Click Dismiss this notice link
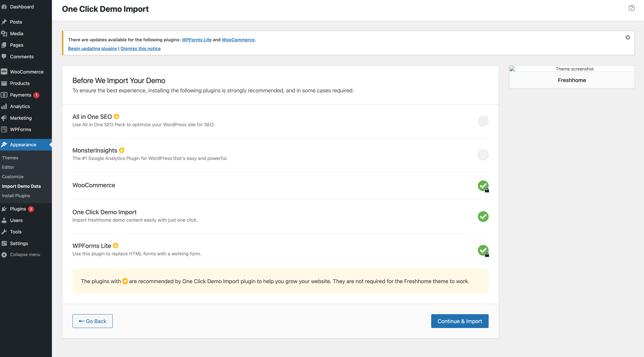Screen dimensions: 644x357 [x=141, y=49]
